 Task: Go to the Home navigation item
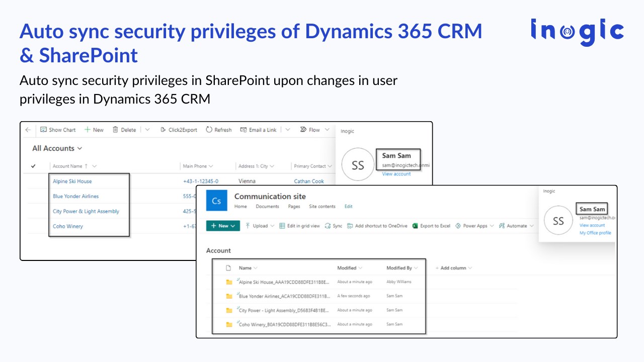pyautogui.click(x=240, y=207)
